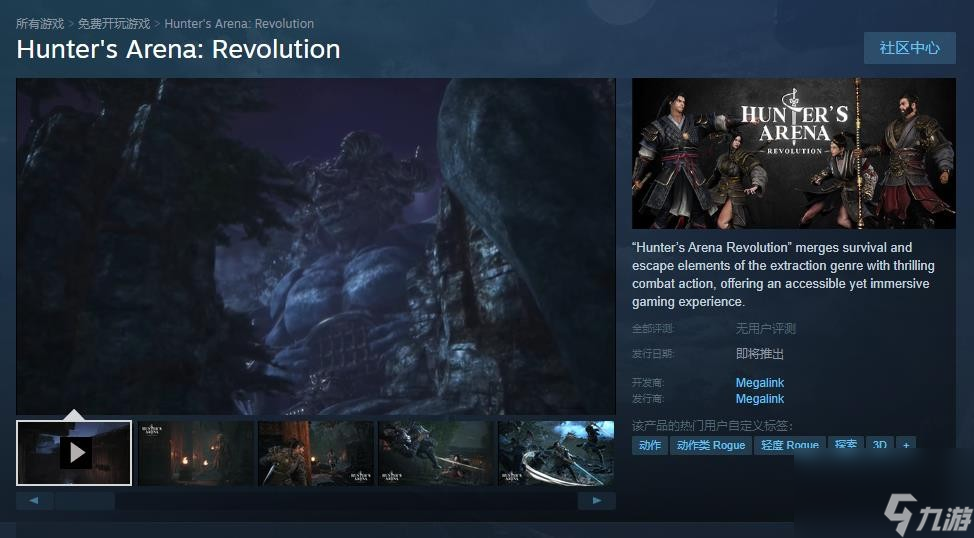Click the 即将推出 release date text
Viewport: 974px width, 538px height.
(x=760, y=354)
